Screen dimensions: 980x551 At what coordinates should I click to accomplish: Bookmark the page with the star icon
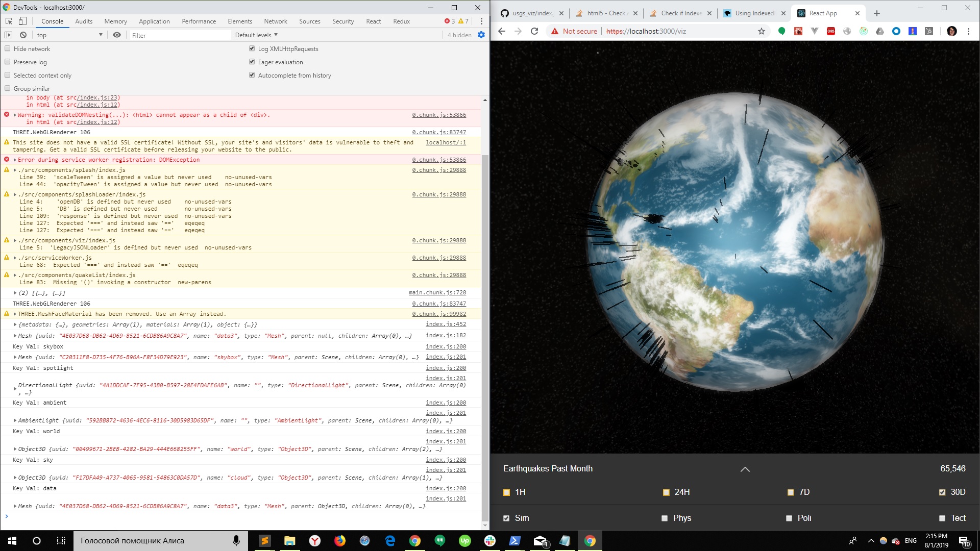pyautogui.click(x=761, y=31)
